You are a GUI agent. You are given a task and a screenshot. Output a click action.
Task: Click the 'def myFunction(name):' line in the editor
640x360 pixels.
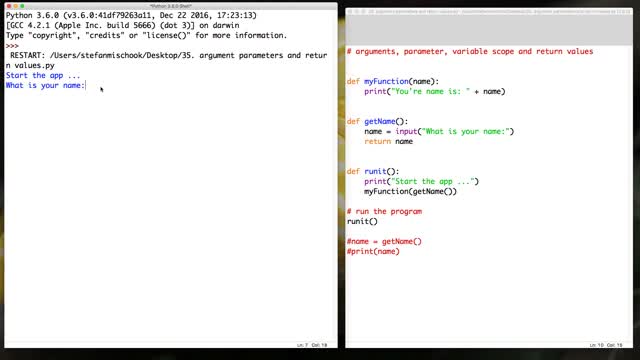pos(393,82)
